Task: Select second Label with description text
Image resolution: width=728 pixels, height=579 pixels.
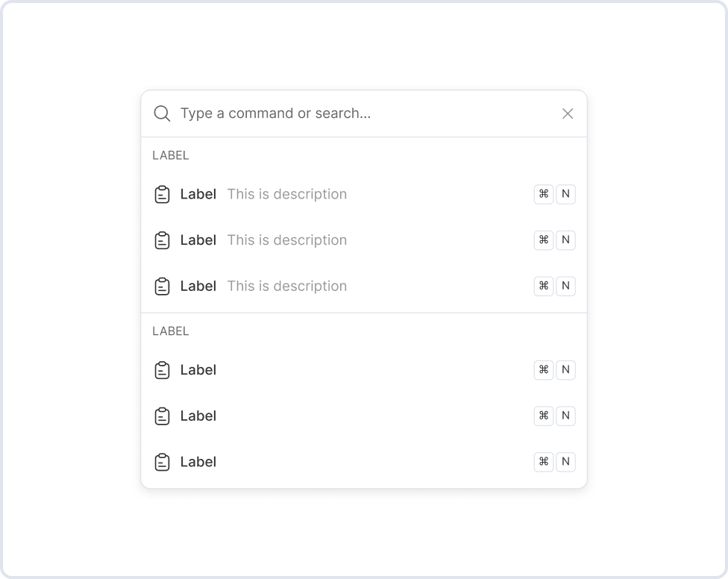Action: click(x=198, y=240)
